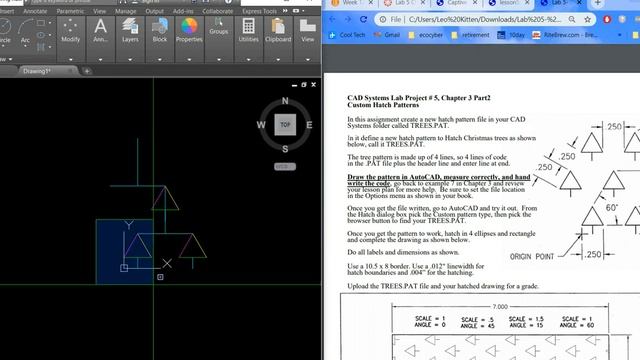Viewport: 640px width, 360px height.
Task: Select the Ellipse tool in Draw panel
Action: pyautogui.click(x=41, y=35)
